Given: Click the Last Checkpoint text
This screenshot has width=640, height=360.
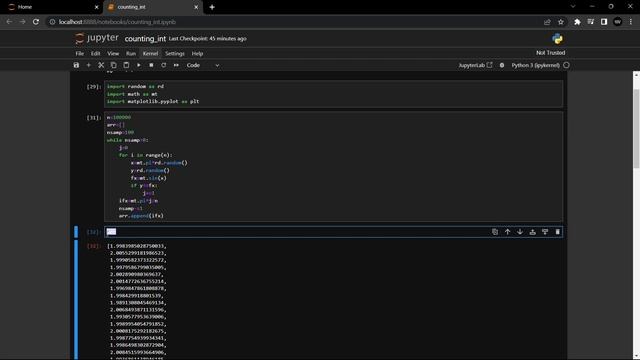Looking at the screenshot, I should (207, 39).
